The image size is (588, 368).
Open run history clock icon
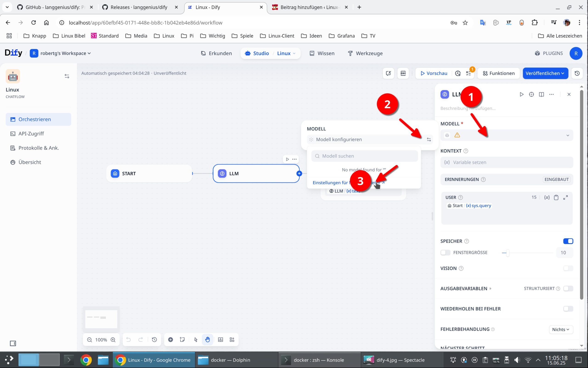(458, 73)
